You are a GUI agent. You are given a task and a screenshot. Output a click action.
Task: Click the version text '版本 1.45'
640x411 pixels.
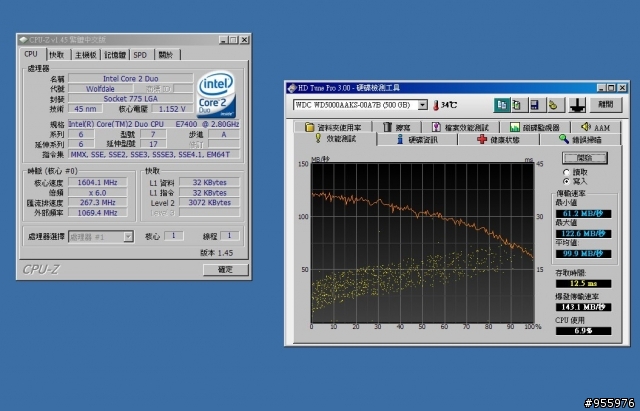217,253
